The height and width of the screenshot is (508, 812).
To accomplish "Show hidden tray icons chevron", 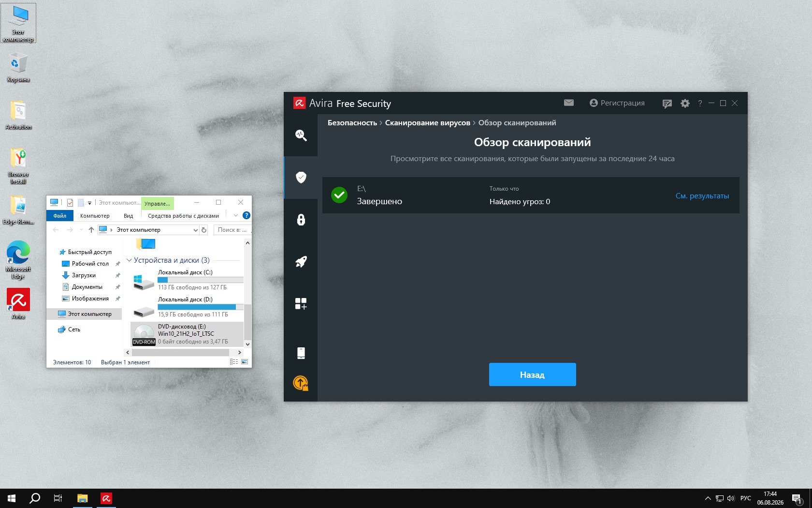I will [708, 498].
